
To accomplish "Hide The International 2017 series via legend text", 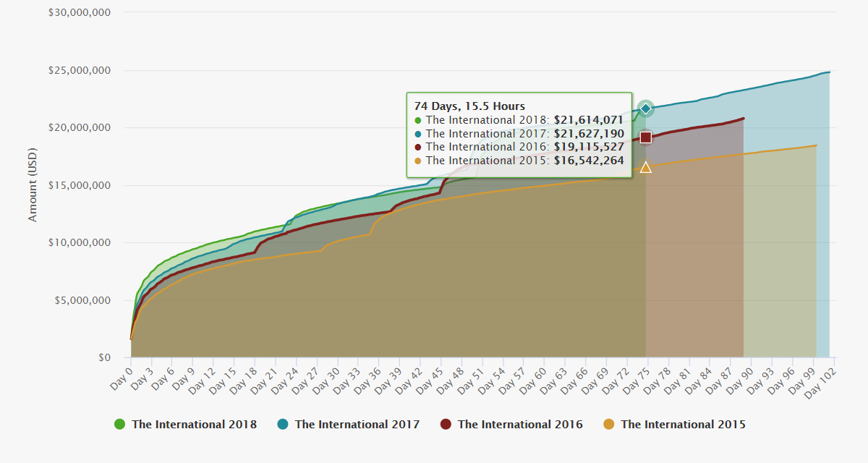I will click(357, 425).
